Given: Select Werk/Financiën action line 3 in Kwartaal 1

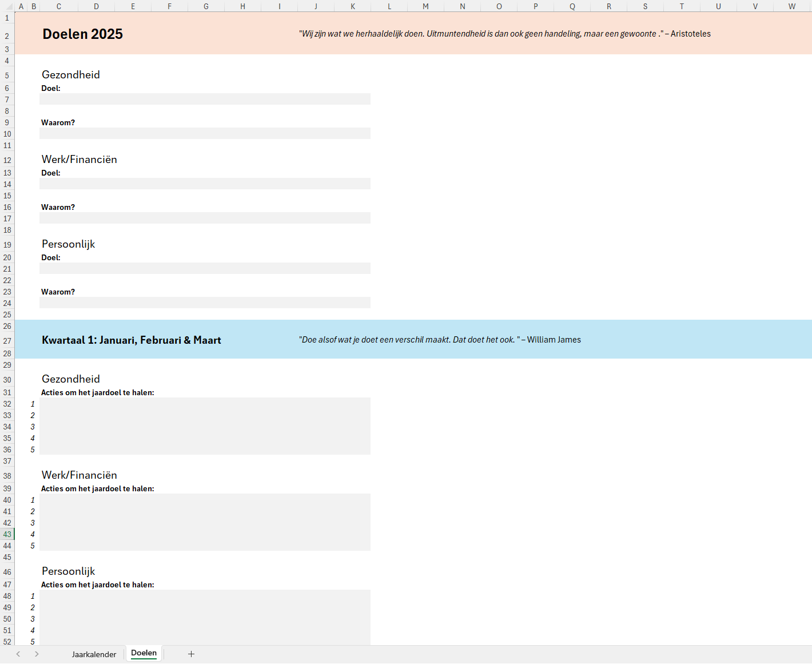Looking at the screenshot, I should tap(205, 523).
